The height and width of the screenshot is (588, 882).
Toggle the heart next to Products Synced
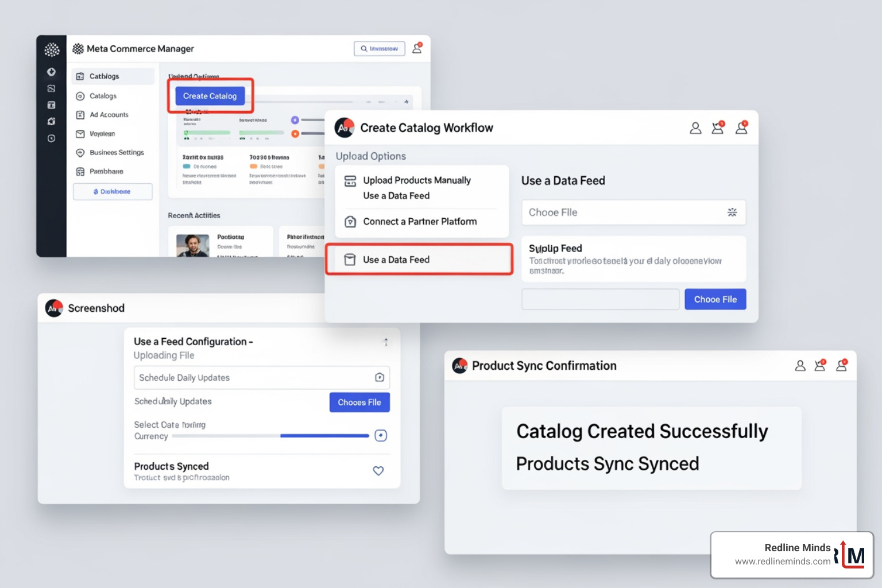click(378, 471)
